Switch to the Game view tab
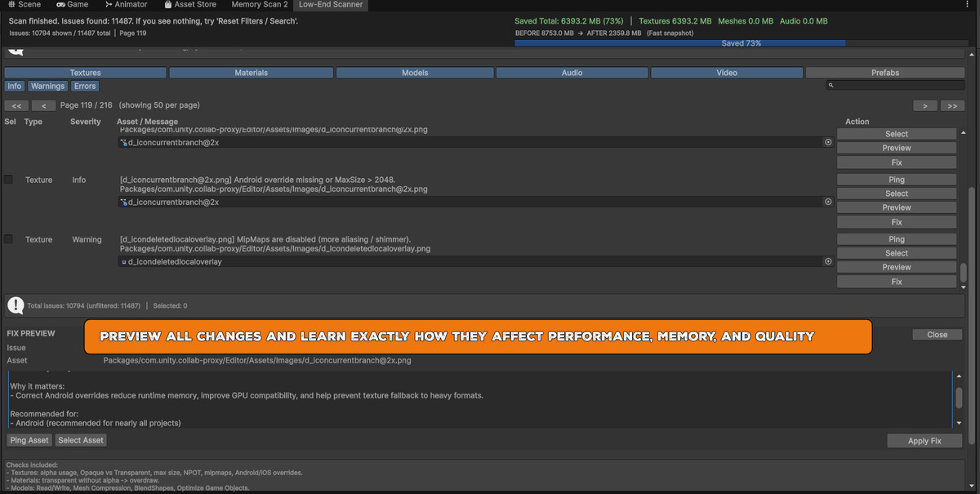This screenshot has width=980, height=494. pyautogui.click(x=72, y=5)
